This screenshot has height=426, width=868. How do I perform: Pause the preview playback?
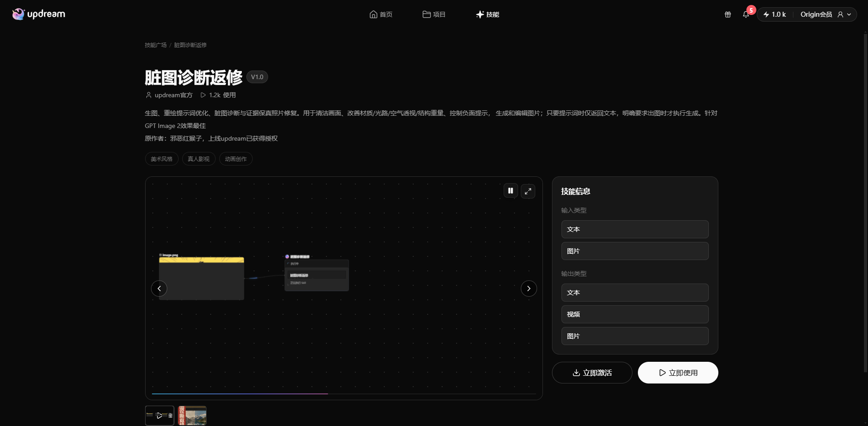[510, 191]
